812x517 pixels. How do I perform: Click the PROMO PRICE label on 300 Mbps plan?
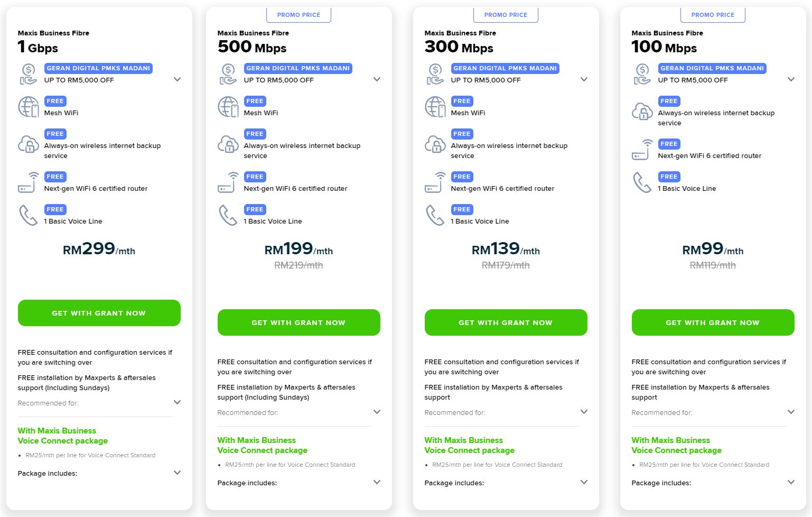coord(506,14)
